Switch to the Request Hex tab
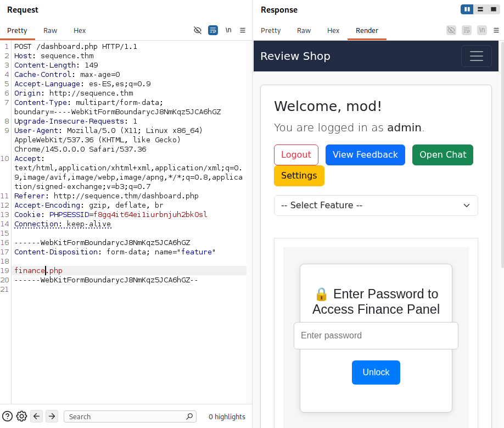The width and height of the screenshot is (504, 428). point(80,31)
